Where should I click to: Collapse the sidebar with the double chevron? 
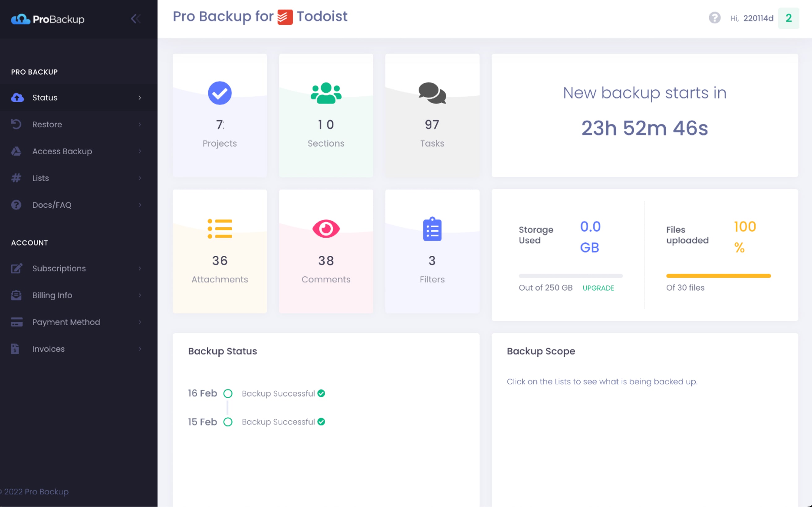136,19
